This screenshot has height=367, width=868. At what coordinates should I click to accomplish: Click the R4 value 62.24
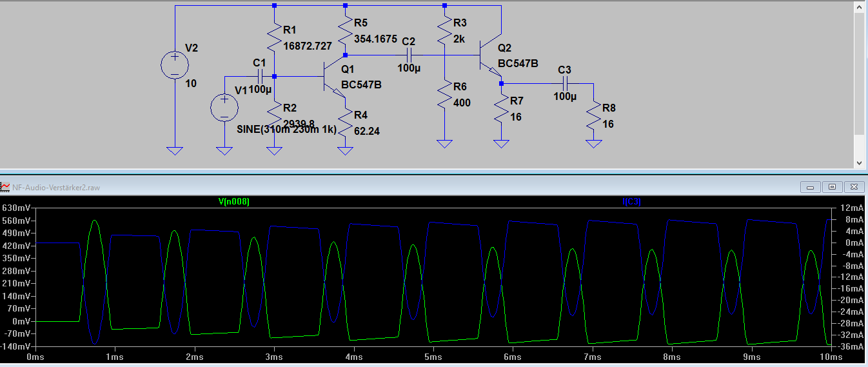pyautogui.click(x=367, y=130)
